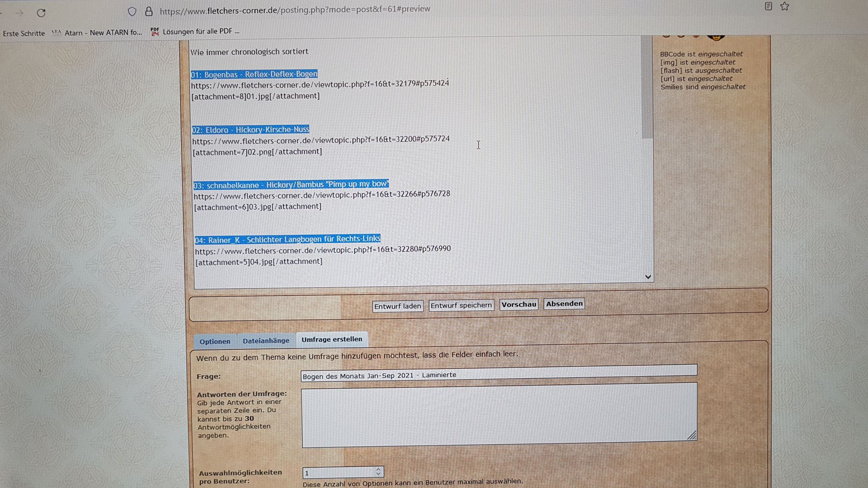Open the Dateianhänge tab
Viewport: 868px width, 488px height.
(266, 340)
